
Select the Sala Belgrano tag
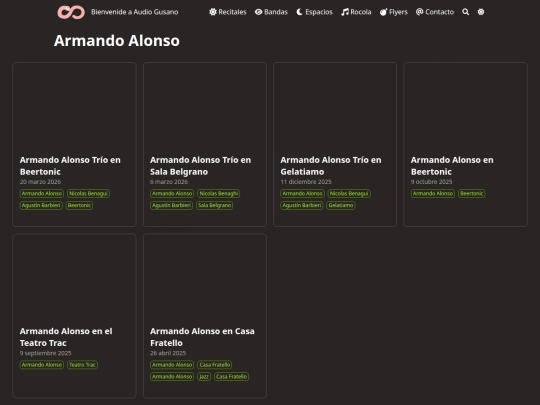[215, 205]
